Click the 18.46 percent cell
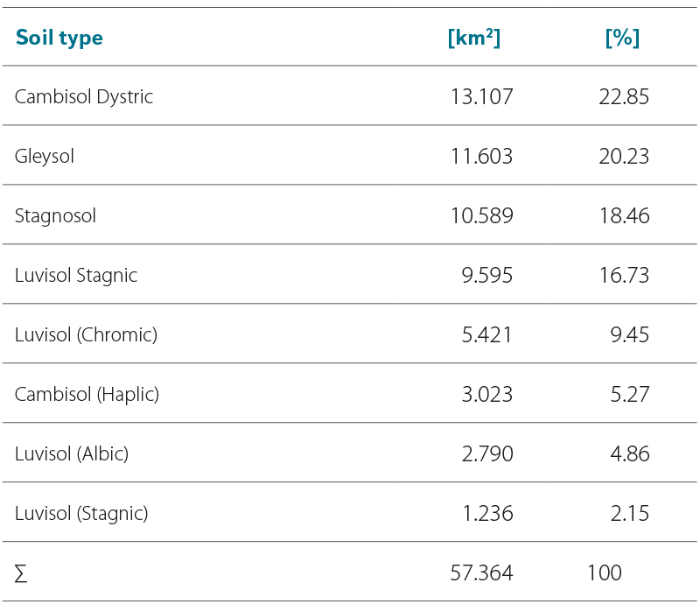The image size is (700, 604). click(624, 215)
